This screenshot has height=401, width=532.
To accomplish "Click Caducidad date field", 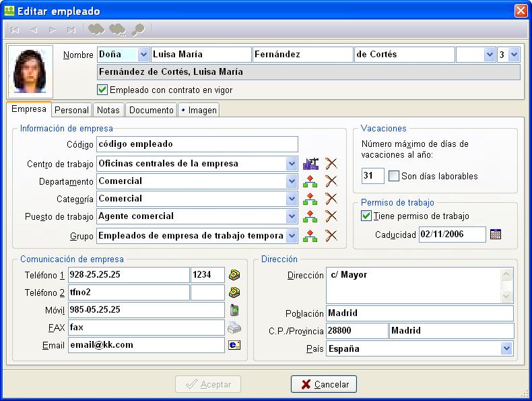I will click(453, 235).
